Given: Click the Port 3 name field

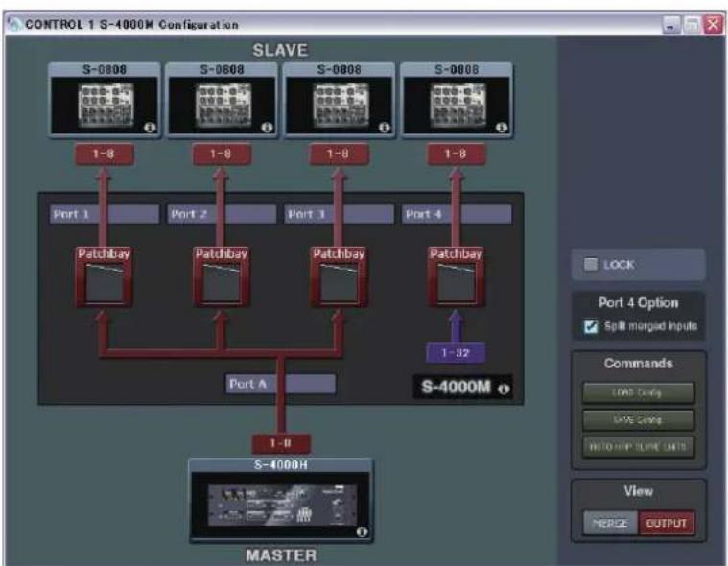Looking at the screenshot, I should pyautogui.click(x=339, y=215).
